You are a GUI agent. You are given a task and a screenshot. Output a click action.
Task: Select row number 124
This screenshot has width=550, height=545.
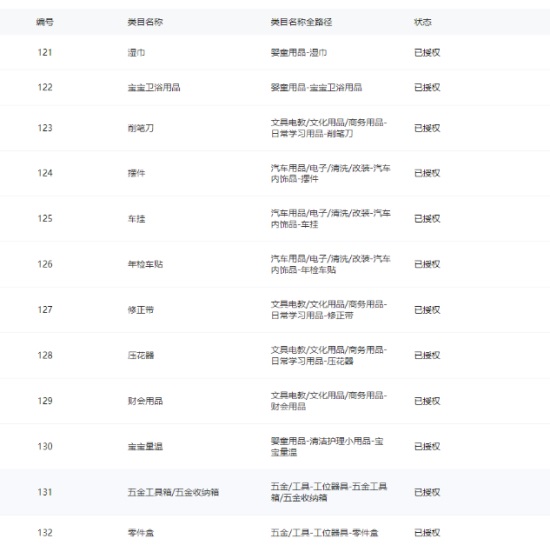click(x=45, y=173)
